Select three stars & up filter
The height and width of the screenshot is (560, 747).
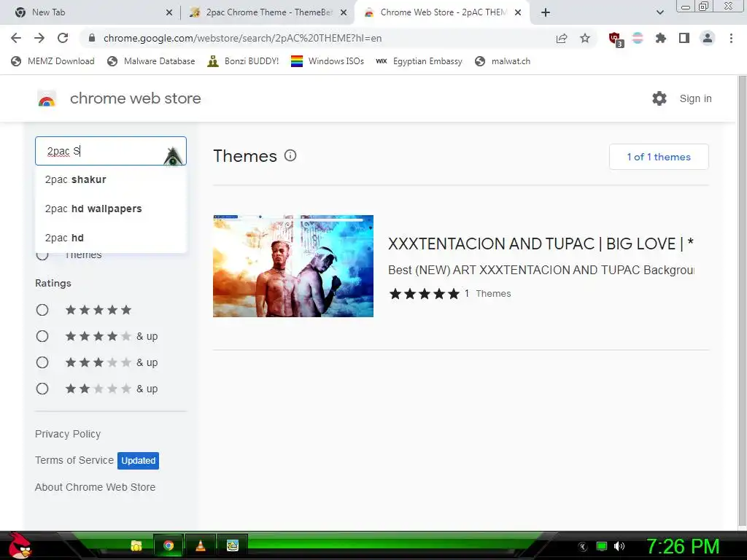(x=42, y=362)
